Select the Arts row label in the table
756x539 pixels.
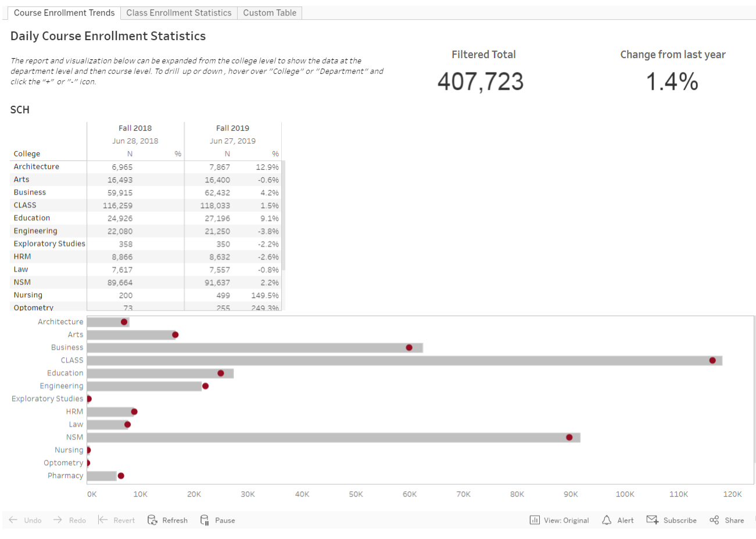[x=22, y=179]
